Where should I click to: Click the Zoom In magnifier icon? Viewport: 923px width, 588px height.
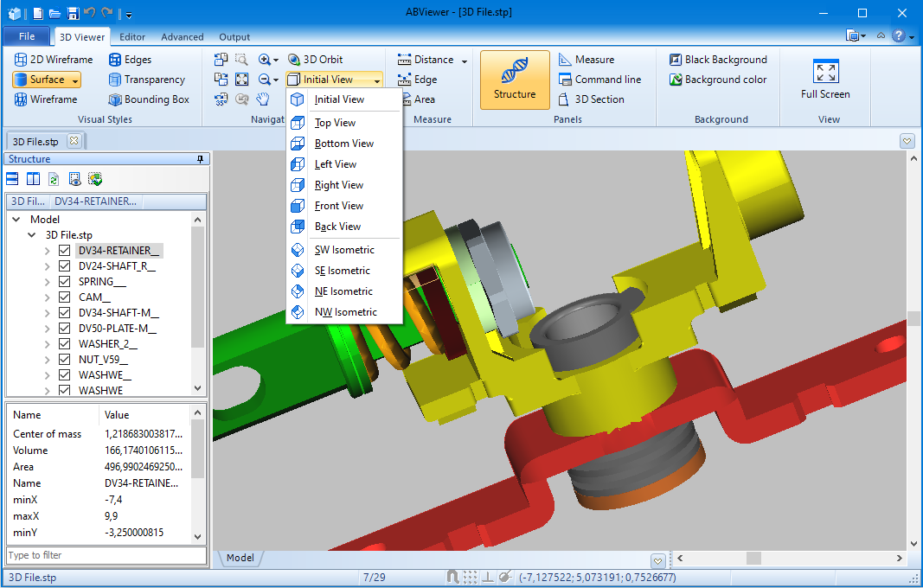click(265, 60)
